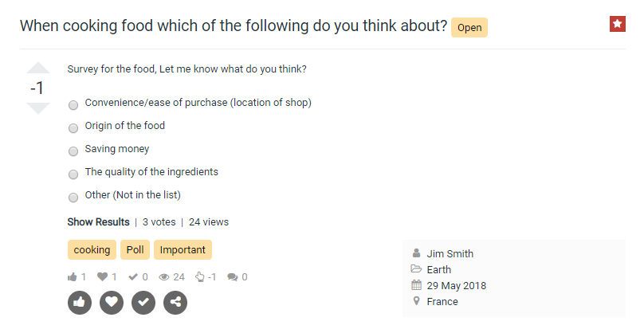Select the Saving money radio option

(73, 151)
